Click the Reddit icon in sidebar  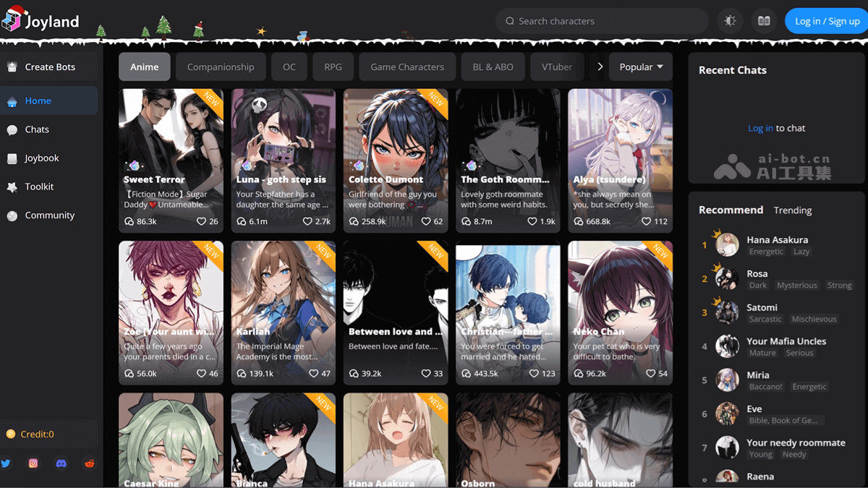click(x=89, y=463)
